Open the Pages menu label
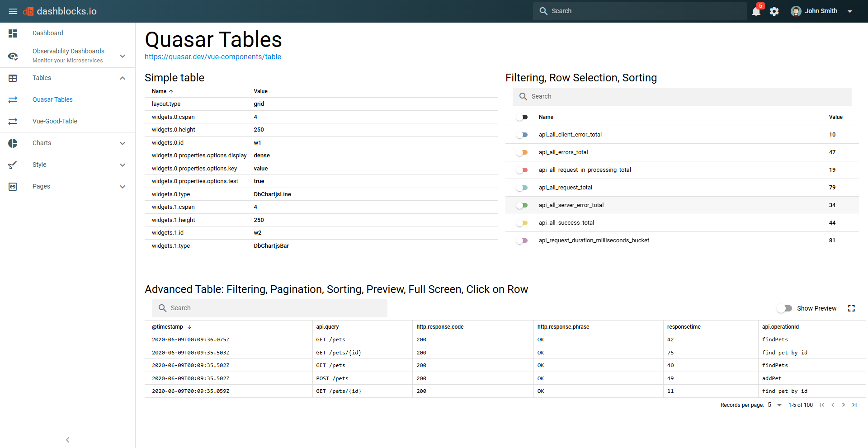 coord(41,186)
